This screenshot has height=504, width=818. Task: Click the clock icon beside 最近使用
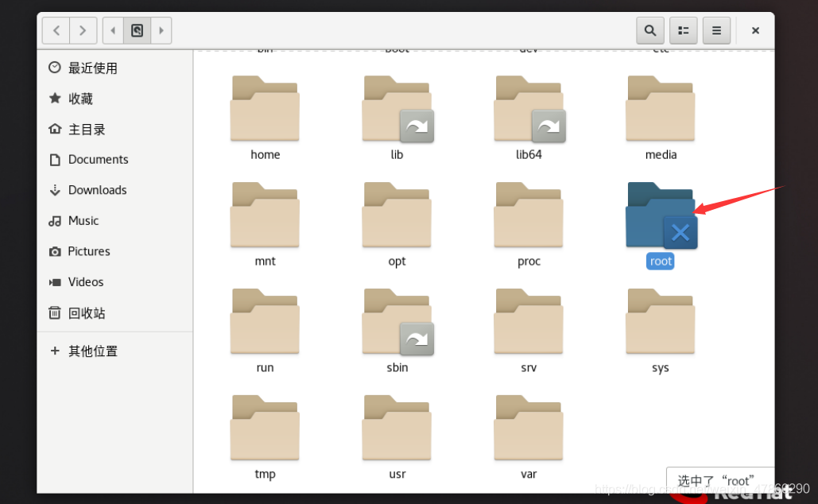(x=54, y=68)
